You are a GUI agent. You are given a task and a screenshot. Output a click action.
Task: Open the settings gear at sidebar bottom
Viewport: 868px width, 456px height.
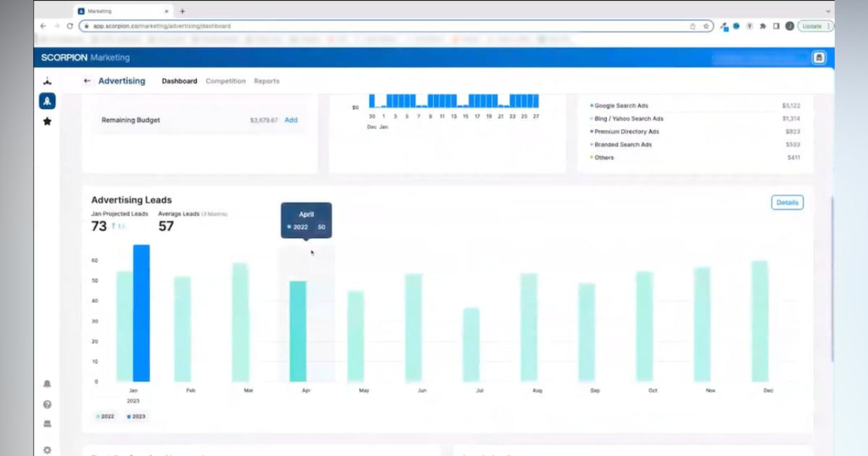(x=47, y=449)
